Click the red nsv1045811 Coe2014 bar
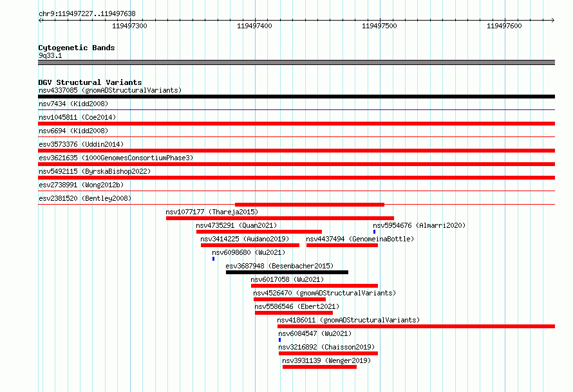 (x=296, y=124)
